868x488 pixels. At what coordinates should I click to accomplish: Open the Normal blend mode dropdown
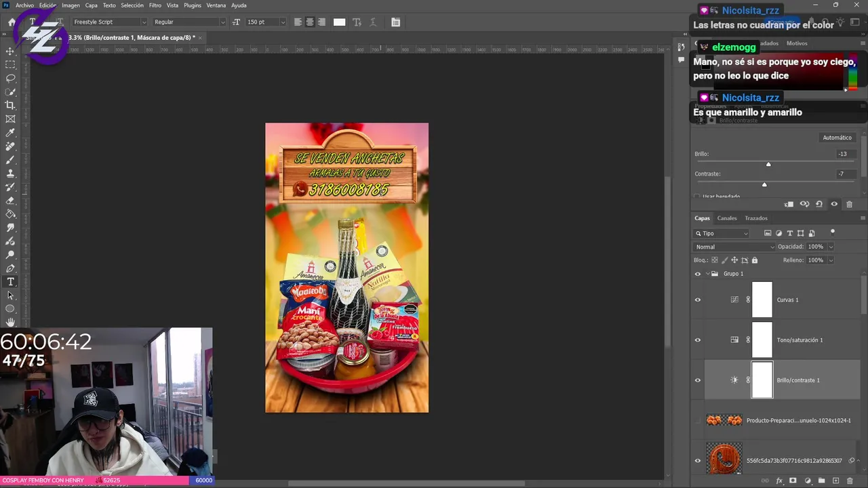[734, 247]
